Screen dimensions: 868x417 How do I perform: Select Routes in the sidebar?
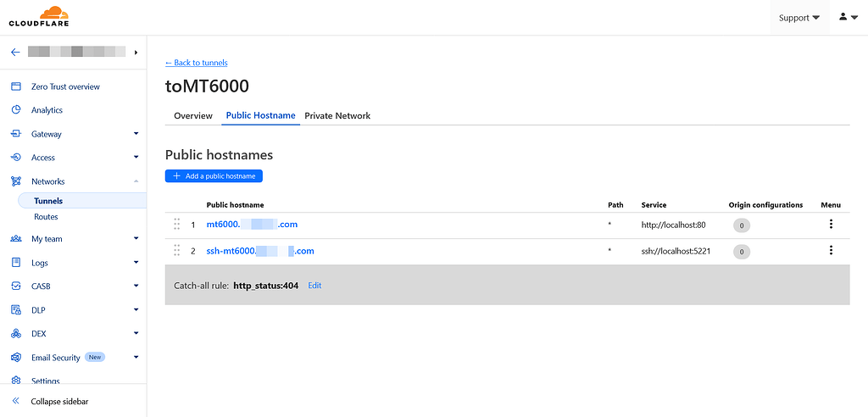pyautogui.click(x=46, y=217)
